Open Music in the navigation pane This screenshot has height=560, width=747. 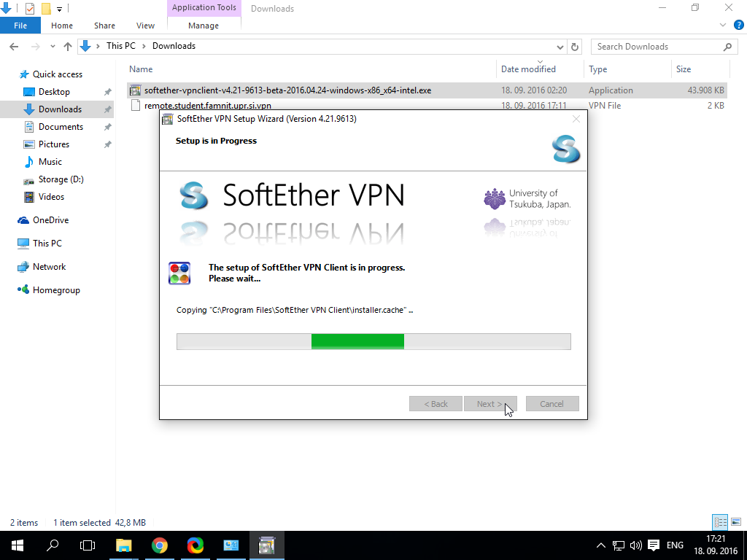point(50,162)
